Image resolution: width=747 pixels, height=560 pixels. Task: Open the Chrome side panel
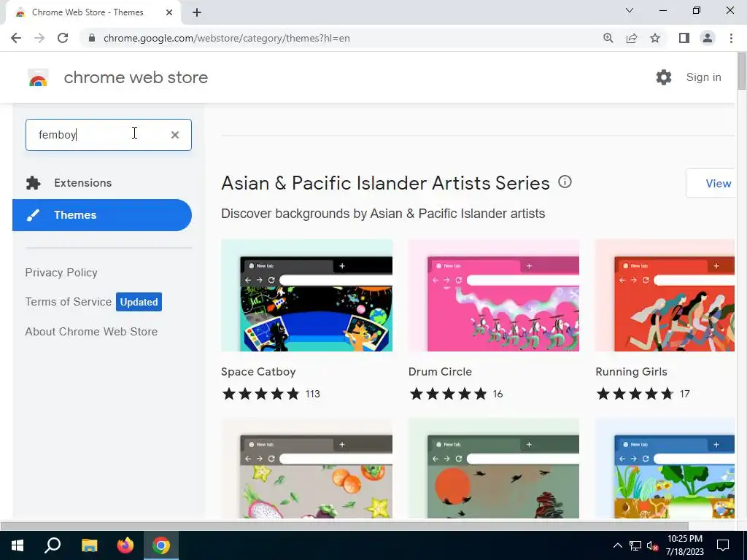click(684, 38)
